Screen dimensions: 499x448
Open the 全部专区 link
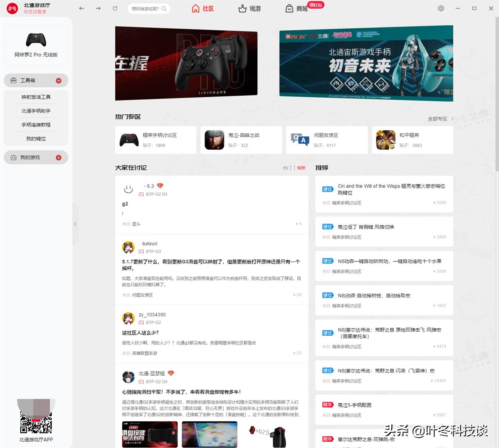(x=439, y=118)
